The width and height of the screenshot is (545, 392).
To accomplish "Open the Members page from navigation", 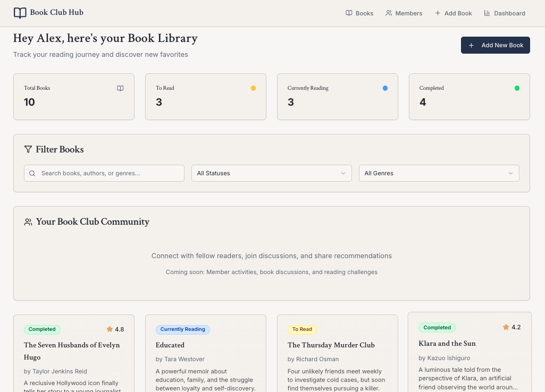I will click(x=404, y=13).
